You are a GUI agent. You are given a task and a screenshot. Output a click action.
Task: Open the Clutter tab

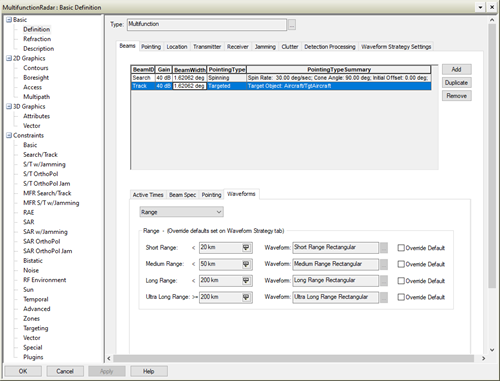(x=290, y=47)
